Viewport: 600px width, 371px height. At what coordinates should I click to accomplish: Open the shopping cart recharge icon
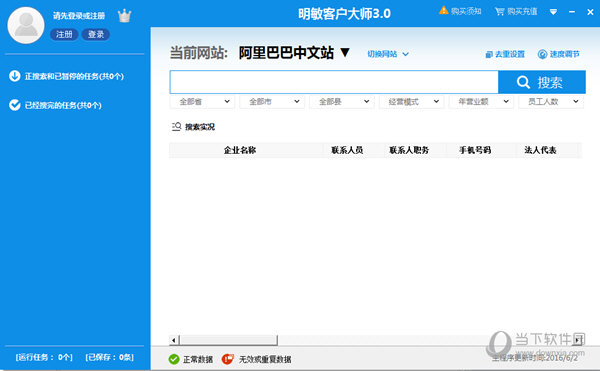click(499, 11)
